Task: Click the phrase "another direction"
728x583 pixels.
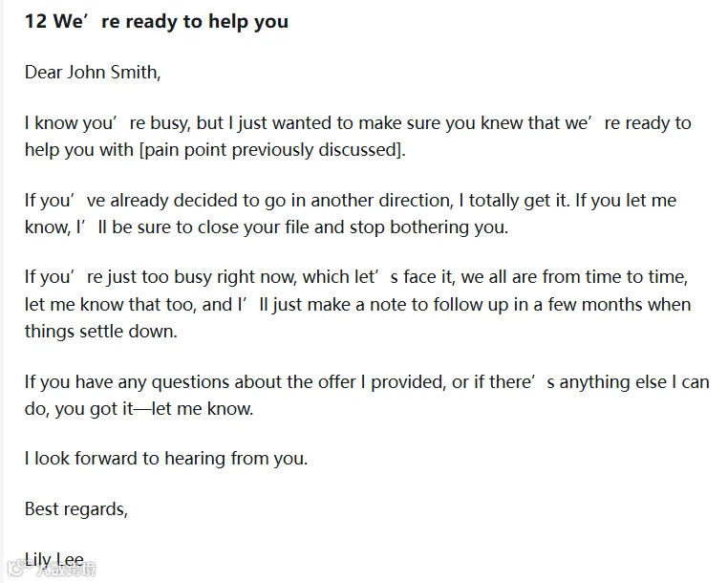Action: pos(381,201)
